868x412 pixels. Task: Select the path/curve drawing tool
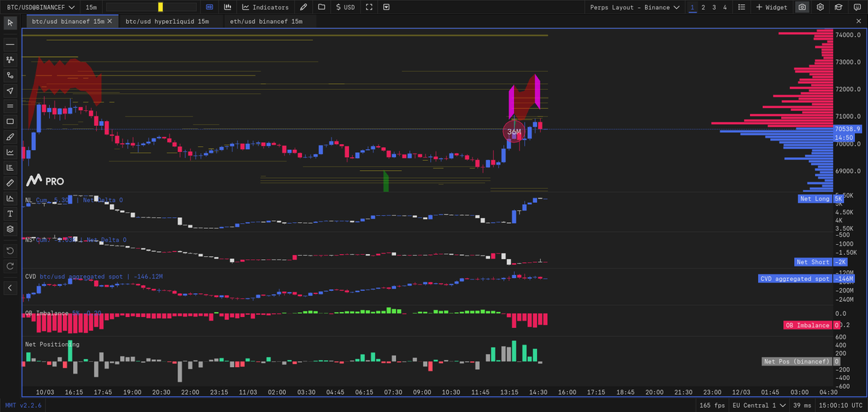[10, 75]
